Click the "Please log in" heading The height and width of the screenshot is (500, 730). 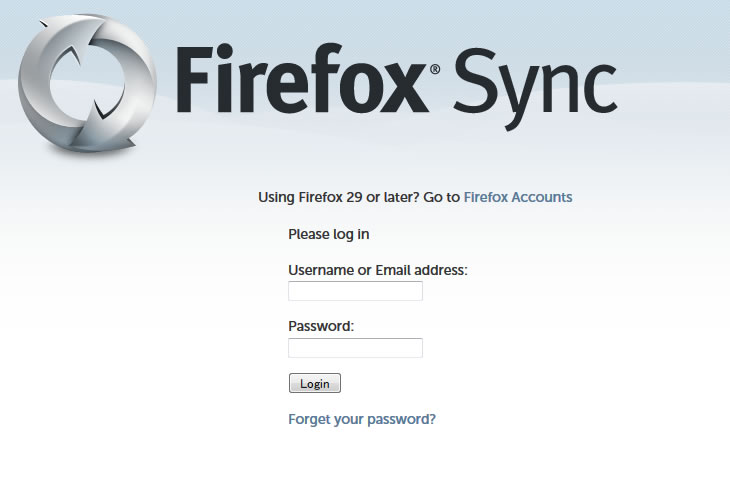[329, 234]
